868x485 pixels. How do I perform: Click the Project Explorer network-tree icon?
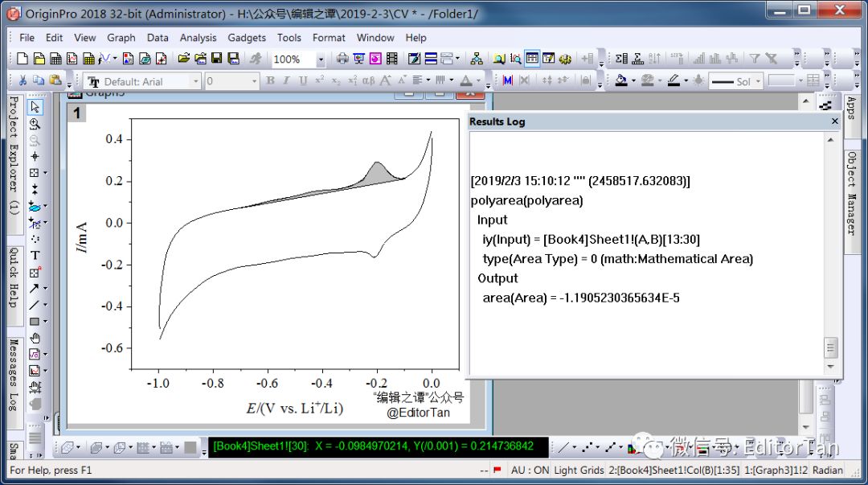click(x=476, y=59)
